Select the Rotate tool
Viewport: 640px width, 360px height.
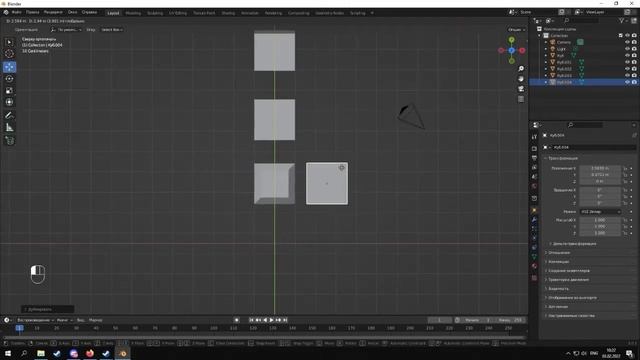tap(9, 79)
